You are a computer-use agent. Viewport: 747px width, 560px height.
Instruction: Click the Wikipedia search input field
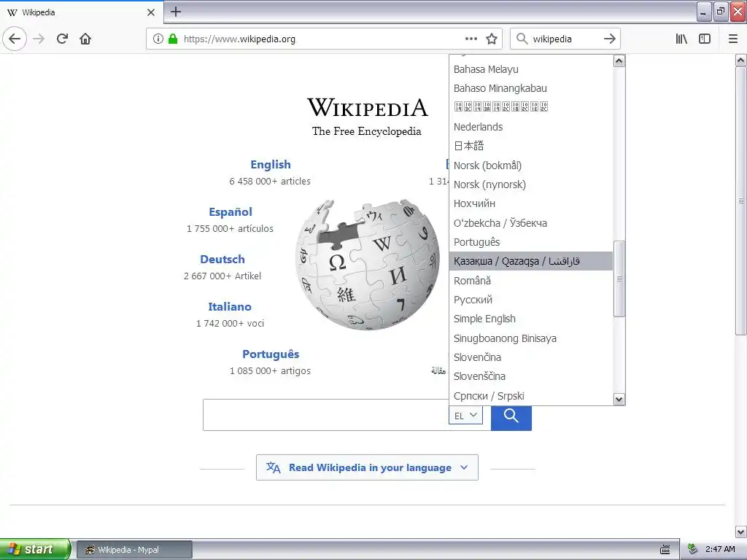[326, 415]
